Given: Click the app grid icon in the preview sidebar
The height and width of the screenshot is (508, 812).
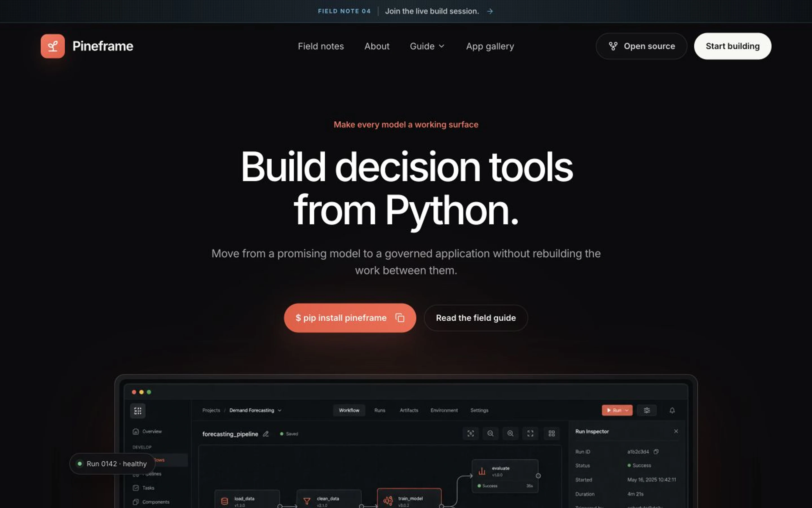Looking at the screenshot, I should pos(138,411).
